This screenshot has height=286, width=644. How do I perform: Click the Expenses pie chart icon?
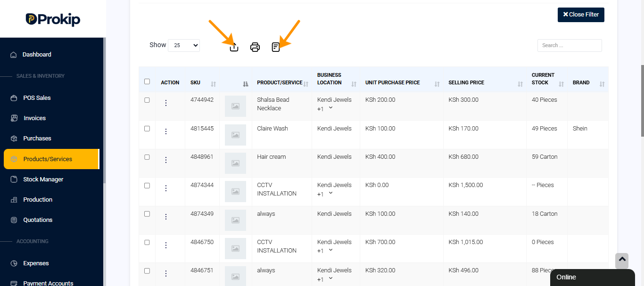14,263
